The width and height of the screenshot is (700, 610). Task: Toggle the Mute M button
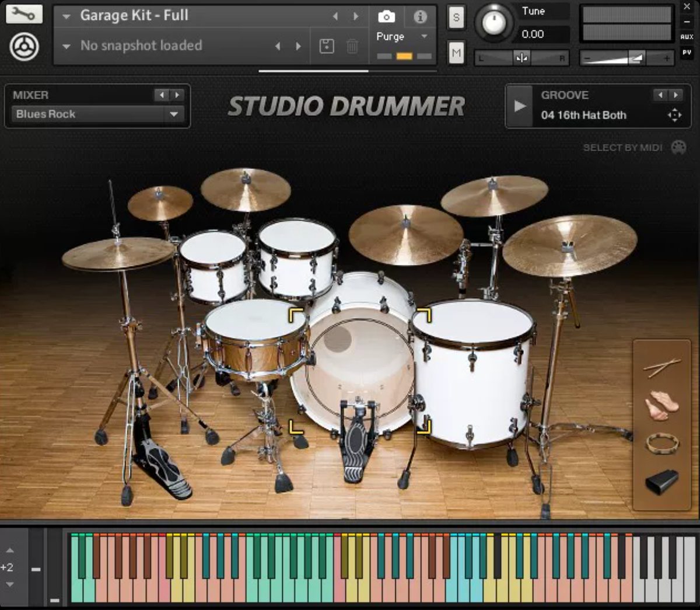click(456, 53)
